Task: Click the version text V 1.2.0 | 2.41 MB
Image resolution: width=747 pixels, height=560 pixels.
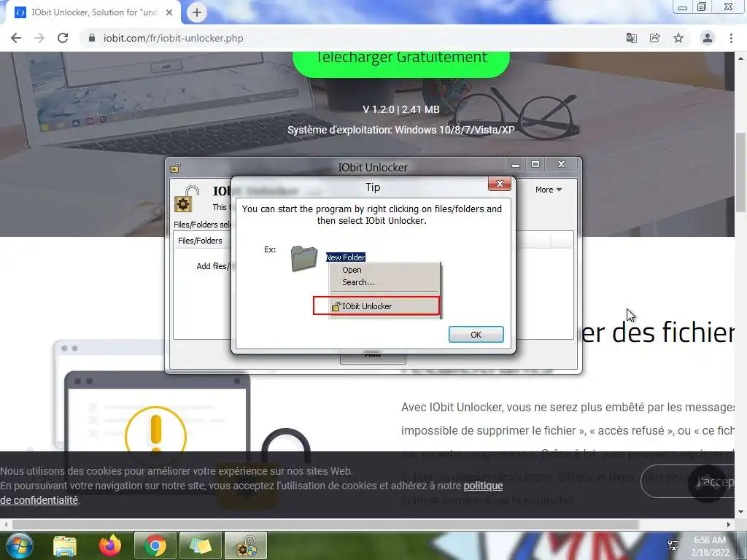Action: point(401,109)
